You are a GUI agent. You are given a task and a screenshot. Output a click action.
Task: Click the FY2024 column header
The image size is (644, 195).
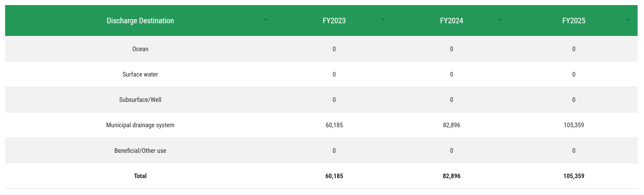pos(451,21)
